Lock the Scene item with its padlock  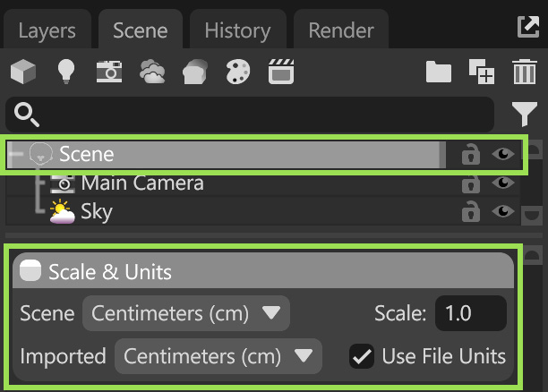pyautogui.click(x=469, y=155)
